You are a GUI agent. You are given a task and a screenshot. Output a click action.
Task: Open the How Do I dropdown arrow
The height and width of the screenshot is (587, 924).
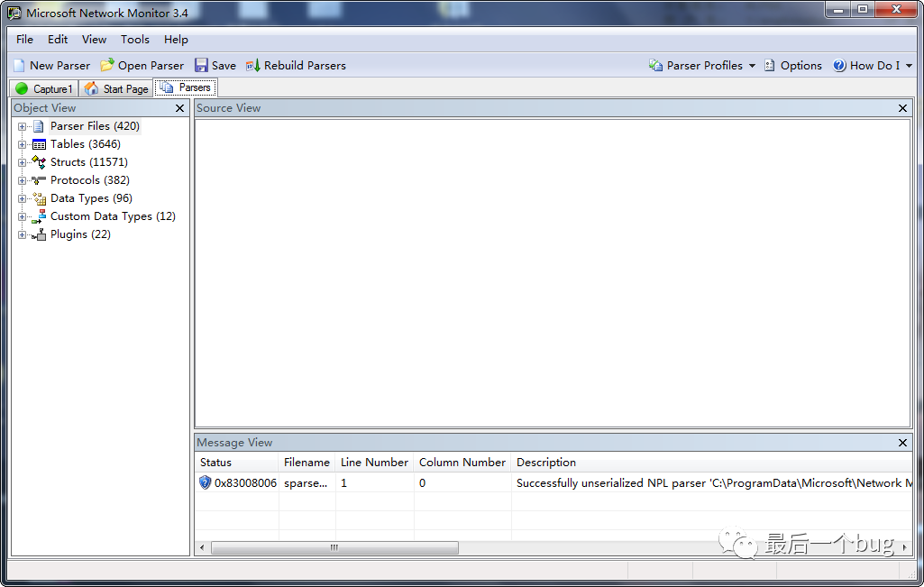[909, 66]
